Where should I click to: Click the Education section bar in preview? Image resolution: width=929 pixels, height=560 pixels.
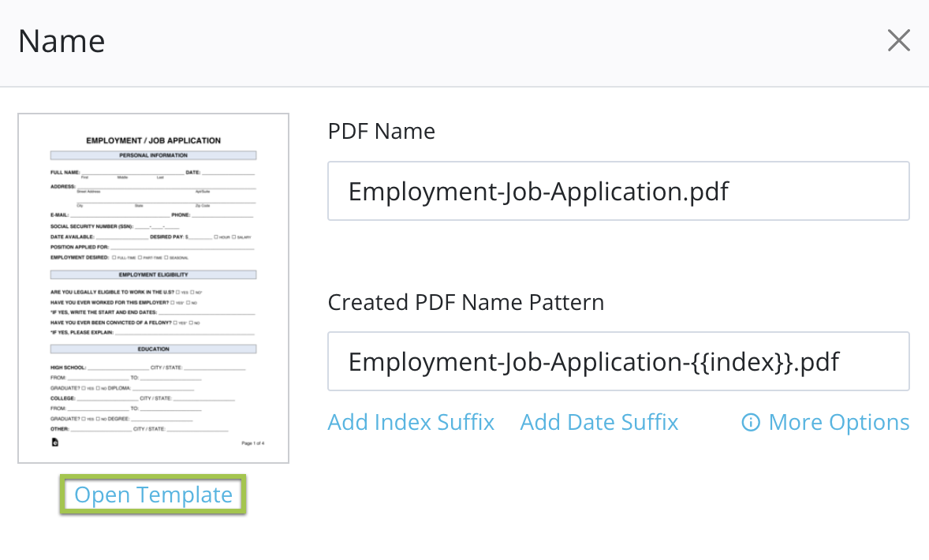point(153,349)
